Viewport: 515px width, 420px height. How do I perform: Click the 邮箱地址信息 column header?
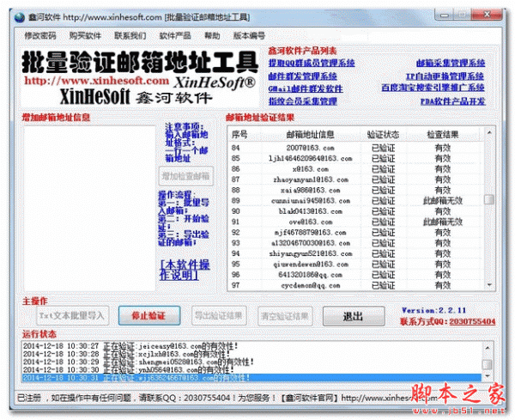pyautogui.click(x=310, y=134)
